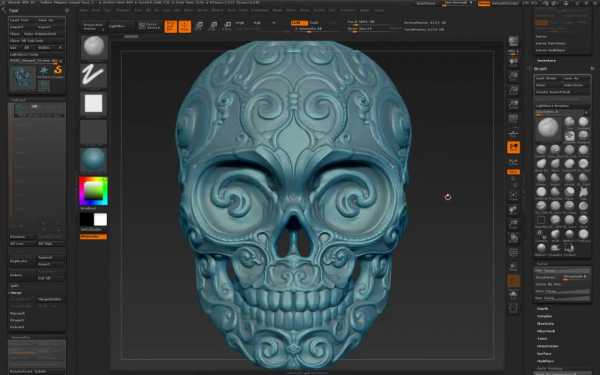This screenshot has width=600, height=375.
Task: Expand the Depth section in Brush palette
Action: tap(543, 308)
